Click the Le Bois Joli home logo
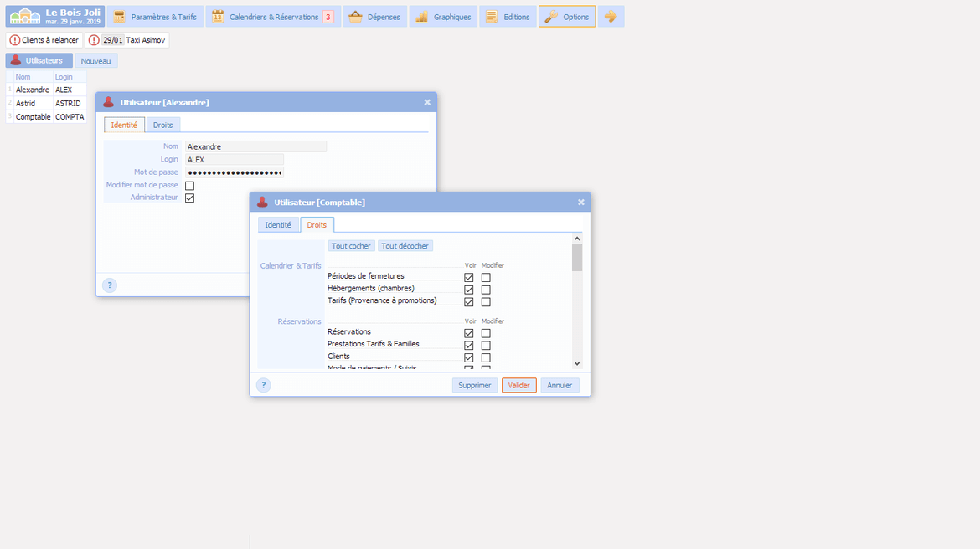The height and width of the screenshot is (549, 980). coord(54,16)
